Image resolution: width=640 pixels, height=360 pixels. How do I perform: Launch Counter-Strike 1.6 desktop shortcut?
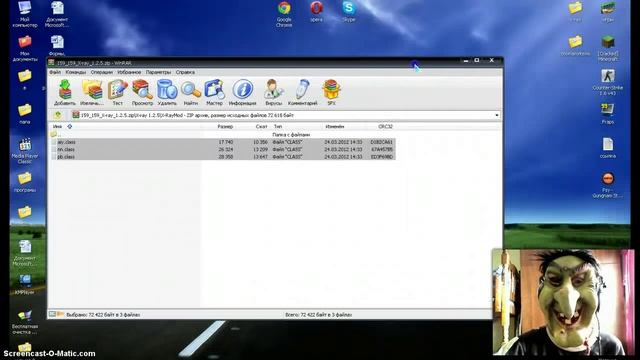(608, 82)
